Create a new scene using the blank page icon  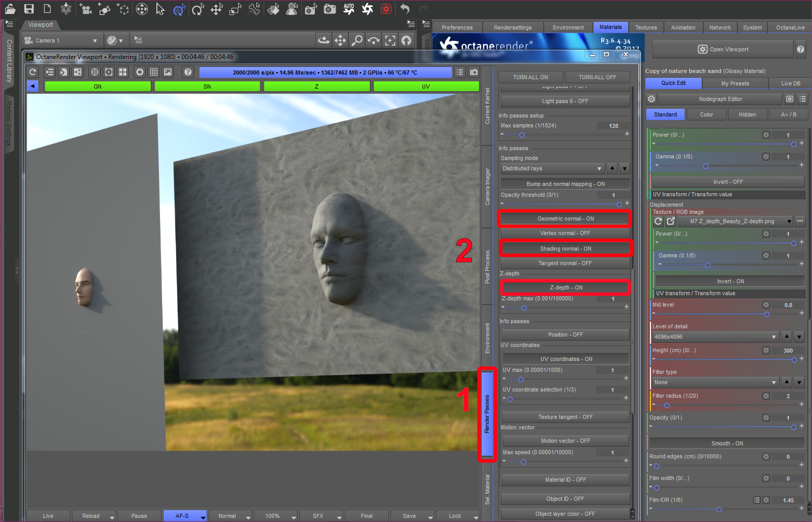pos(47,9)
